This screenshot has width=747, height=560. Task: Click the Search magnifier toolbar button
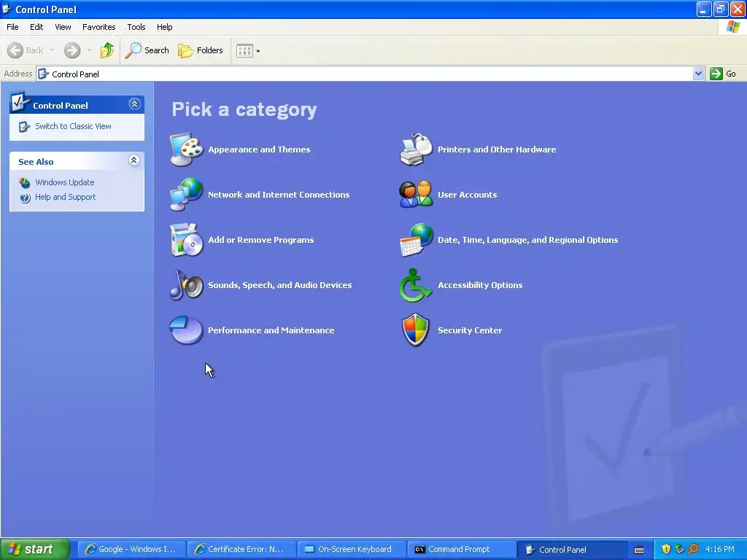147,50
